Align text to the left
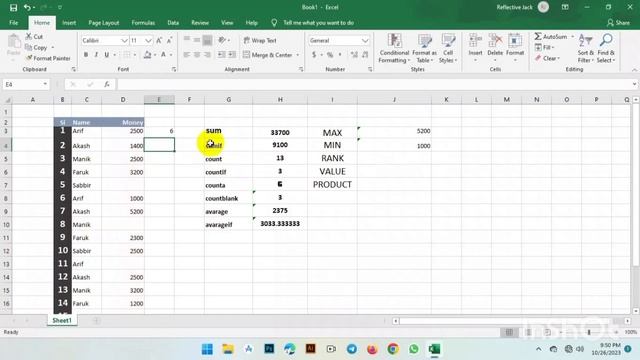 tap(187, 55)
